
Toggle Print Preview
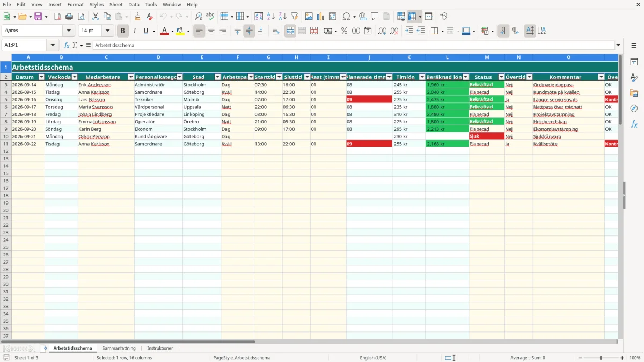(81, 17)
